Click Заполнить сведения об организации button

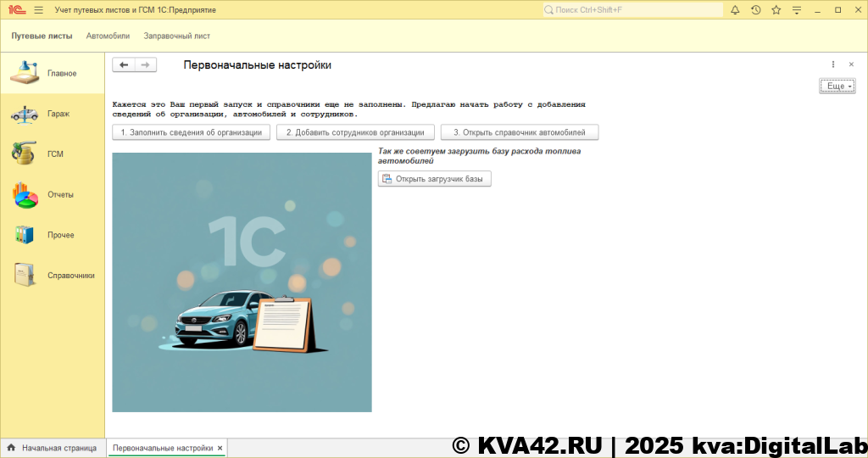(192, 132)
